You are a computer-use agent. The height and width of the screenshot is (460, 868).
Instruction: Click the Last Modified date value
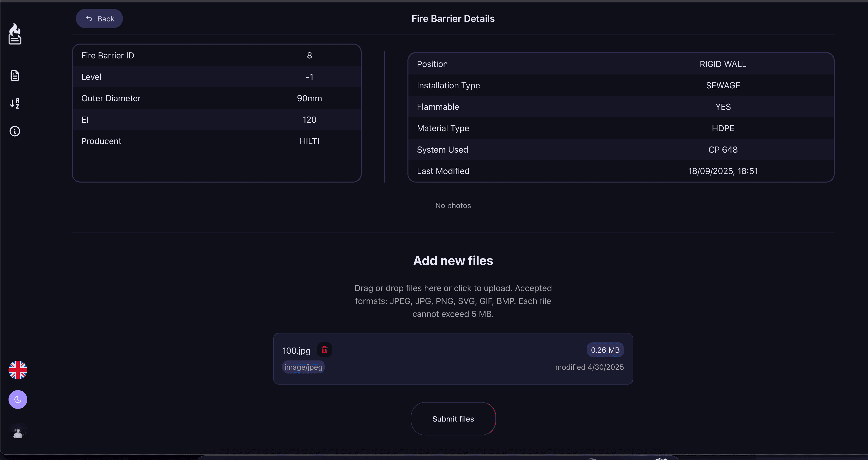723,171
